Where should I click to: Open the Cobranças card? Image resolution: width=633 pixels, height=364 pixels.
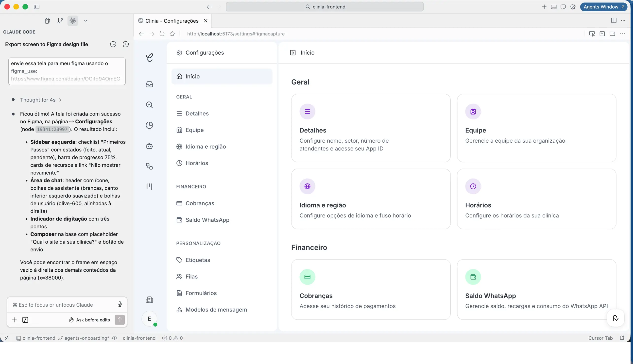(x=371, y=289)
